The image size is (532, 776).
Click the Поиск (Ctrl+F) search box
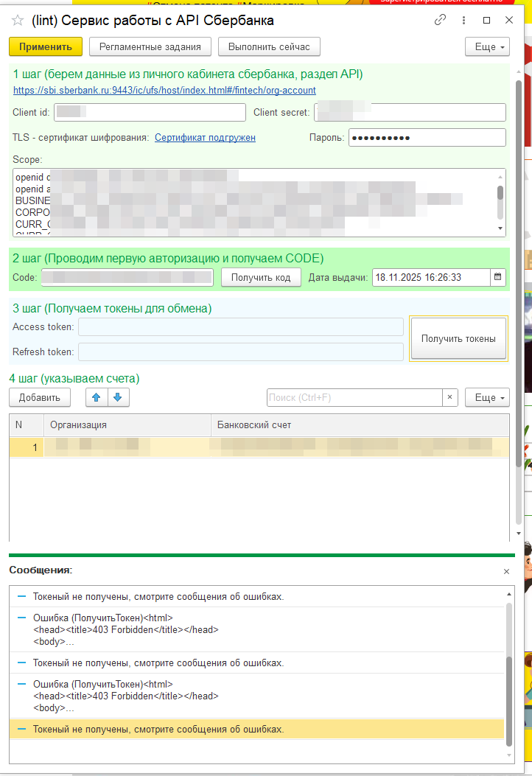pos(354,397)
